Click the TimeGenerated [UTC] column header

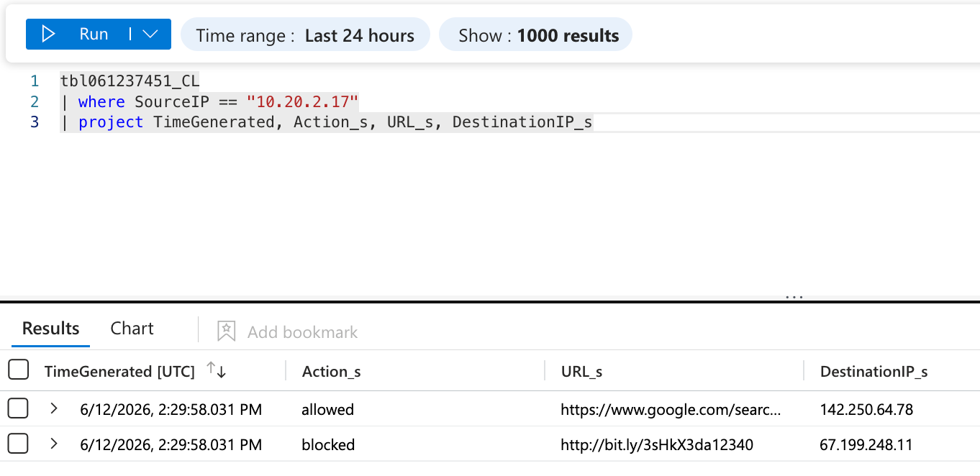point(119,371)
